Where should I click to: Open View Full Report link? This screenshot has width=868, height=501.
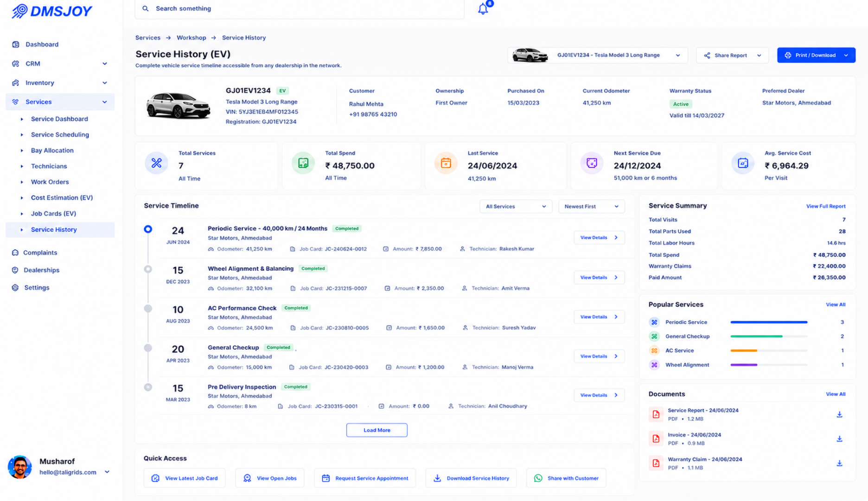click(825, 206)
